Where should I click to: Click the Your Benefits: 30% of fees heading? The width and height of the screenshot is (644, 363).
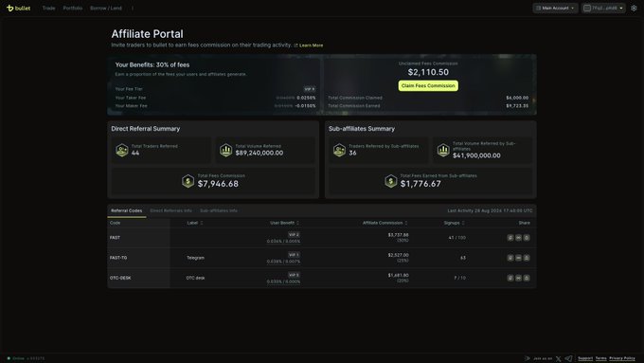tap(152, 65)
